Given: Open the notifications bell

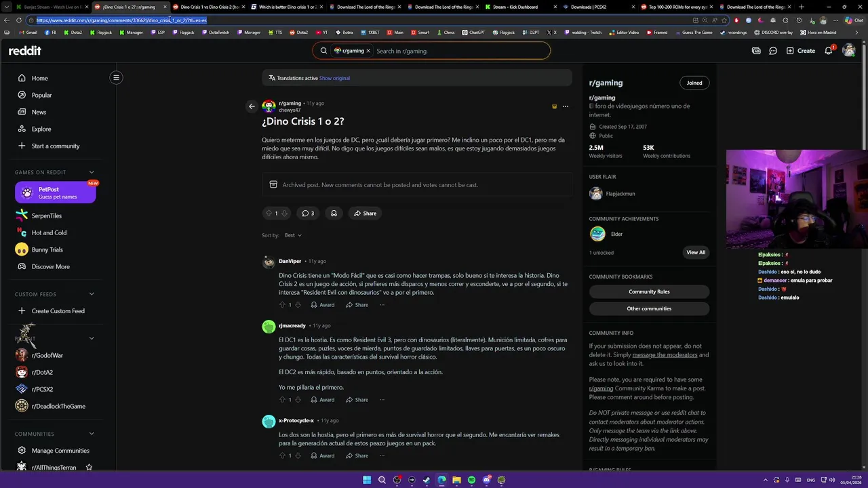Looking at the screenshot, I should click(828, 51).
